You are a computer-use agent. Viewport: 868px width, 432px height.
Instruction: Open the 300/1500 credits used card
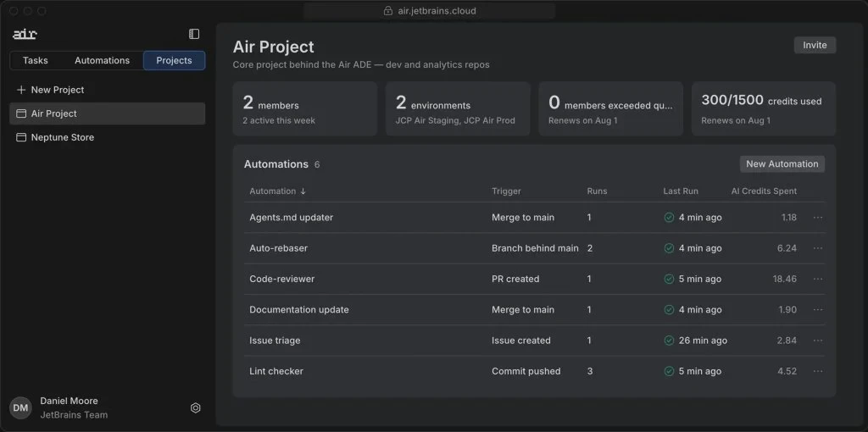pos(764,108)
